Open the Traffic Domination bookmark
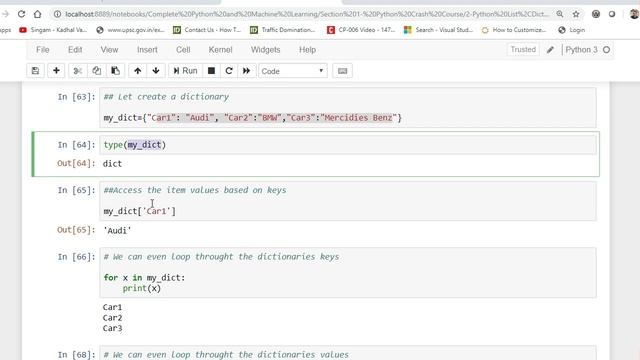The image size is (640, 360). coord(282,30)
